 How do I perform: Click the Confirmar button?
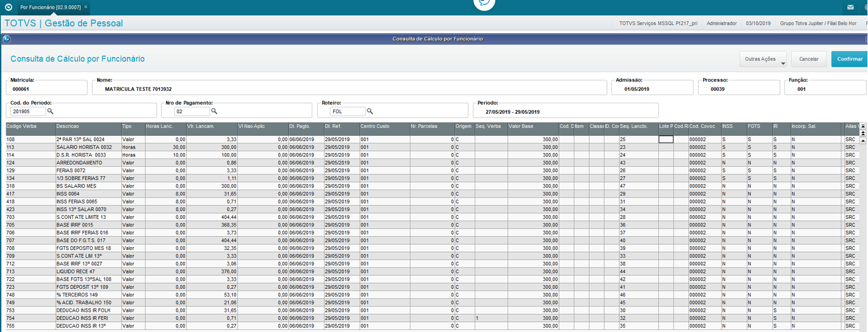click(x=850, y=59)
